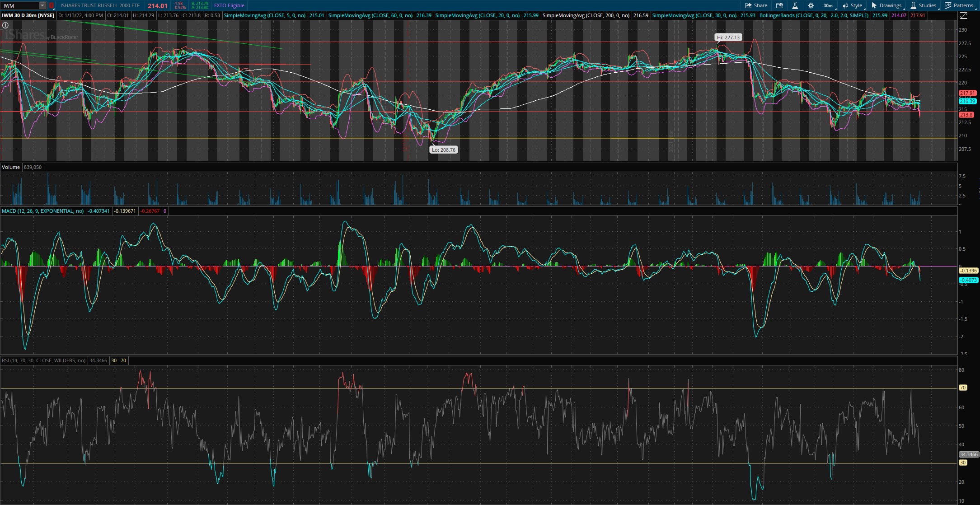Screen dimensions: 980x505
Task: Click the 216.59 SMA 200 value
Action: tap(641, 15)
